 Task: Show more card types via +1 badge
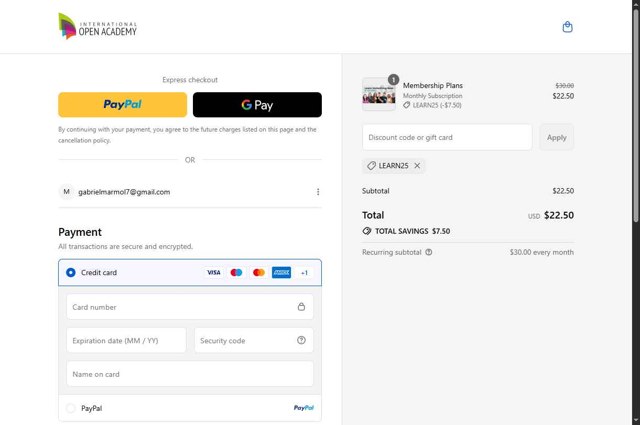(304, 273)
